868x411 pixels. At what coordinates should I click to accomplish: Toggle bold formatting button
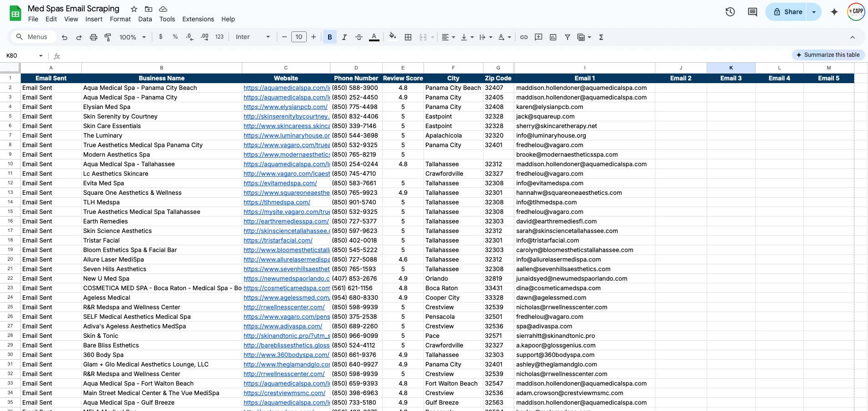[x=330, y=37]
